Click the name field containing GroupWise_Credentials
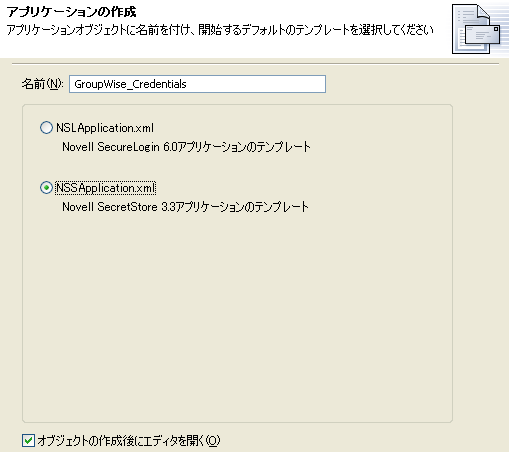 point(197,84)
